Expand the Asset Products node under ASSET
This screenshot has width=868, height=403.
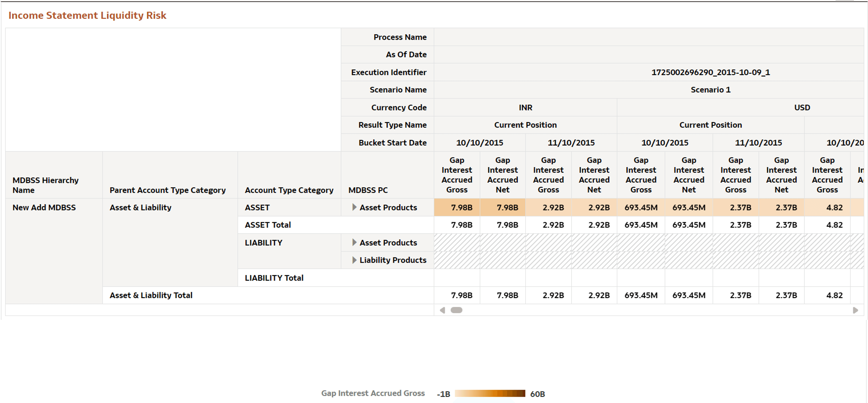[354, 207]
